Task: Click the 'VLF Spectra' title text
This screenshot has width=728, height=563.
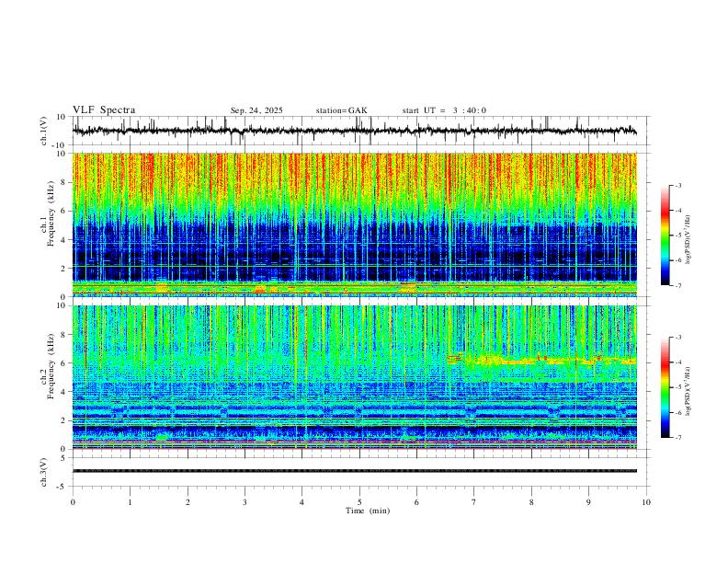Action: pyautogui.click(x=104, y=110)
